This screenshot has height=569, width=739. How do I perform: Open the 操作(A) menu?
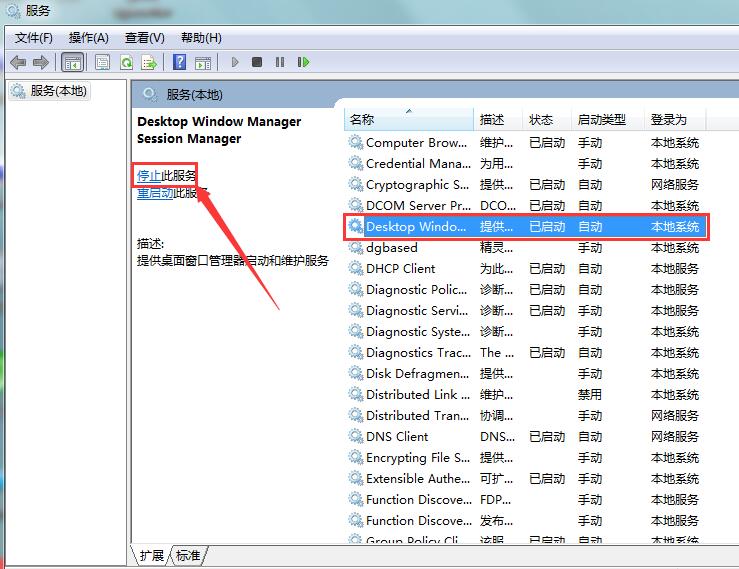coord(89,38)
